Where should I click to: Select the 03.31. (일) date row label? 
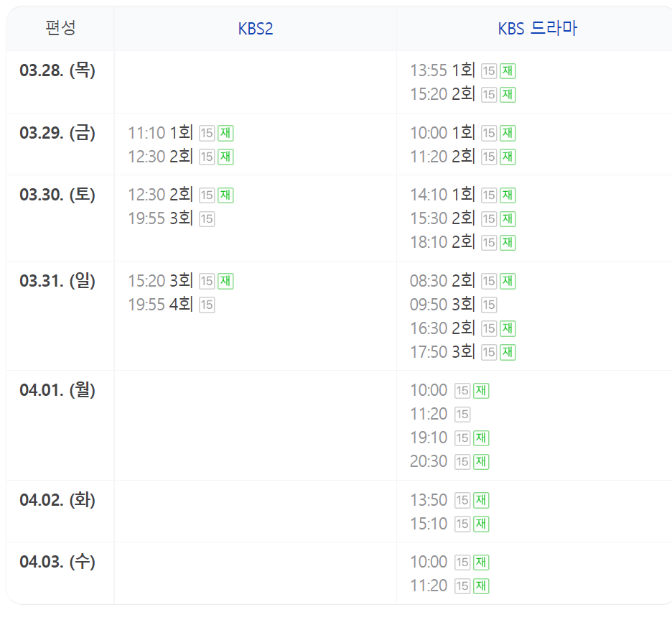(57, 281)
